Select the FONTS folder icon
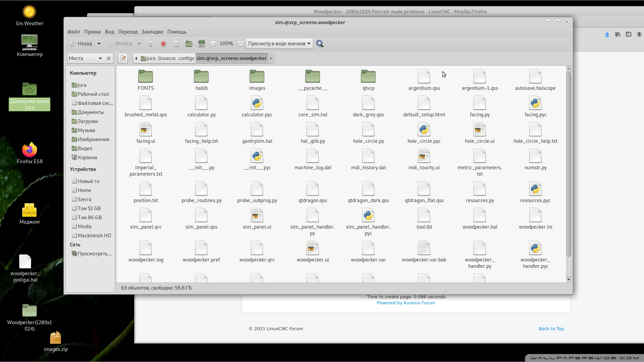644x362 pixels. point(146,76)
